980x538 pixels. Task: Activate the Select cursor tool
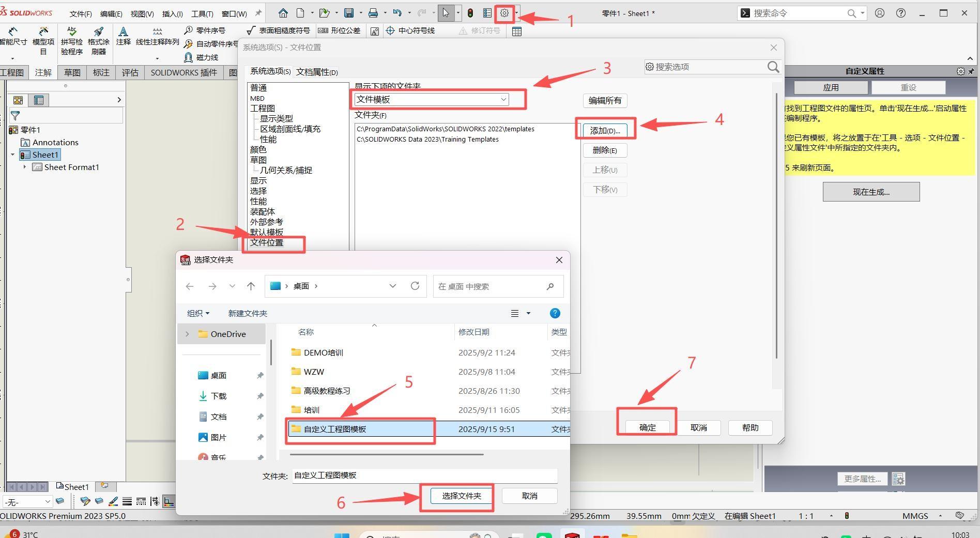[446, 13]
